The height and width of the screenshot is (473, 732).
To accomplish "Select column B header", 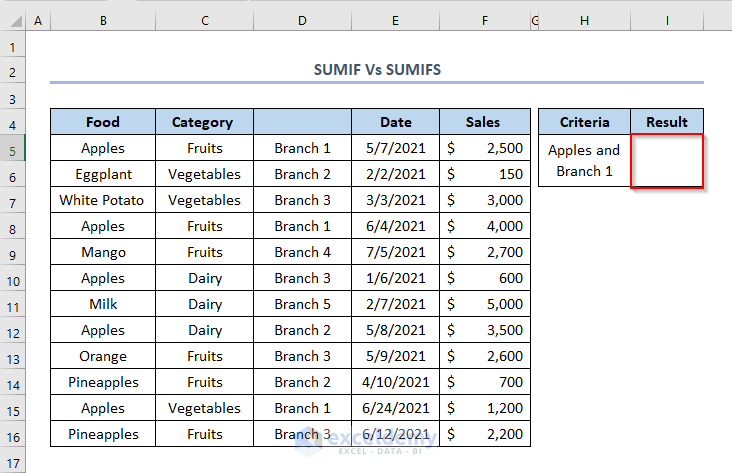I will pos(103,20).
